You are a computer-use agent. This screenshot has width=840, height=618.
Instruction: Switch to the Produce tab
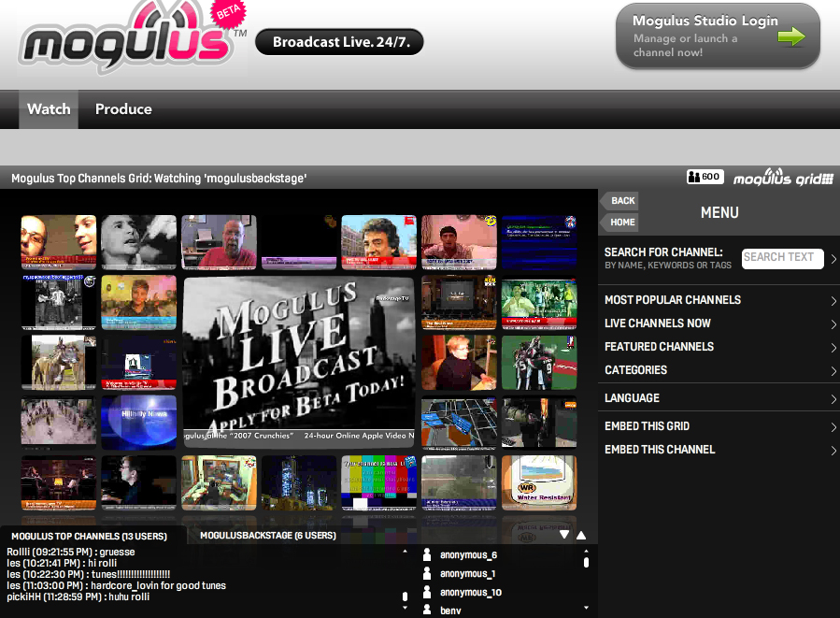[123, 109]
